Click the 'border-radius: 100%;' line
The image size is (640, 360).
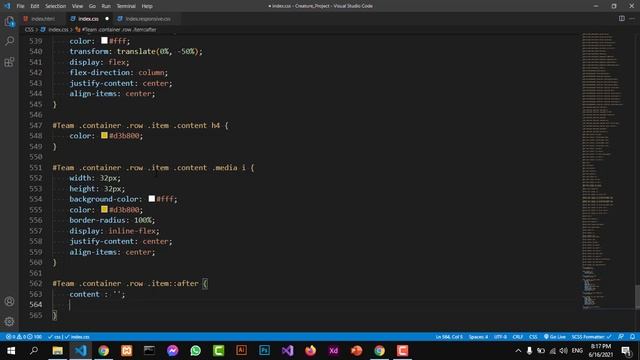pos(112,220)
